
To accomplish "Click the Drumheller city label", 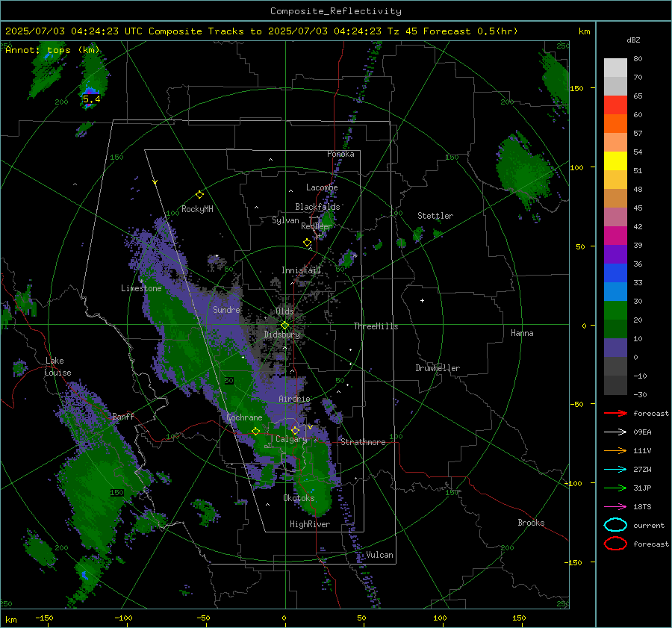I will (x=438, y=368).
